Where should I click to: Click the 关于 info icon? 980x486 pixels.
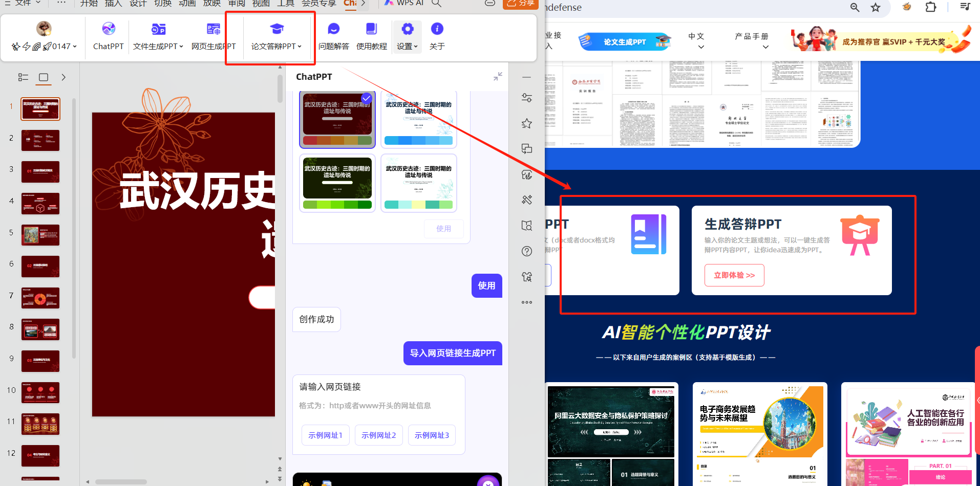pyautogui.click(x=437, y=29)
